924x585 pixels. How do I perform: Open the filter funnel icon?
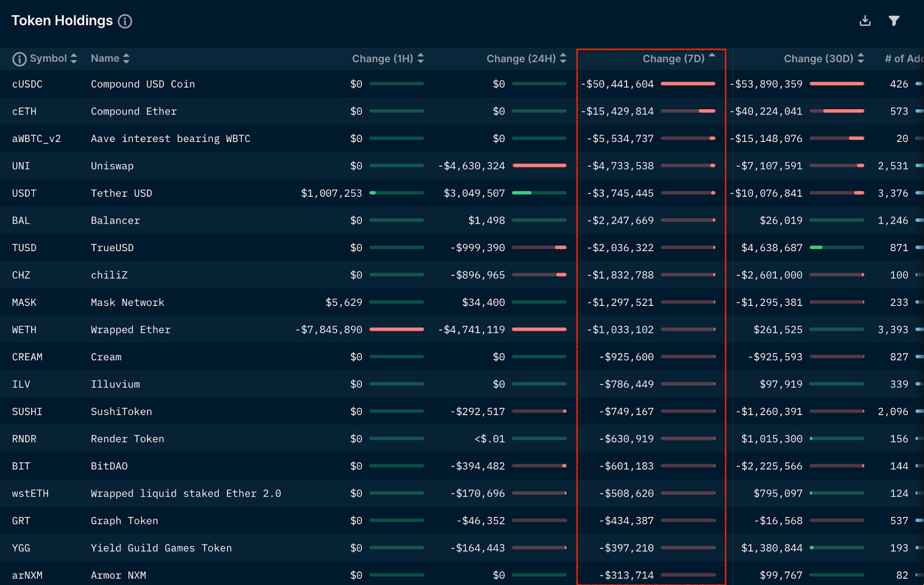point(894,21)
